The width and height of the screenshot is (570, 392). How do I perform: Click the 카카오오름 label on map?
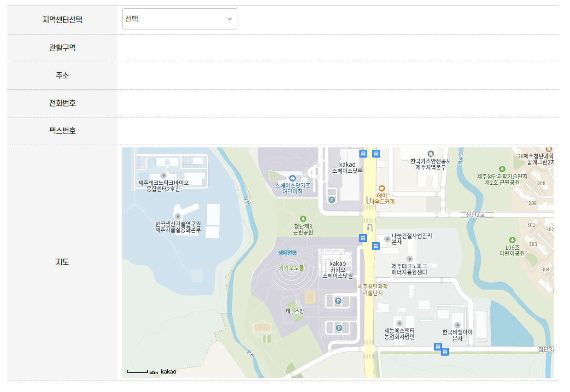pyautogui.click(x=291, y=268)
